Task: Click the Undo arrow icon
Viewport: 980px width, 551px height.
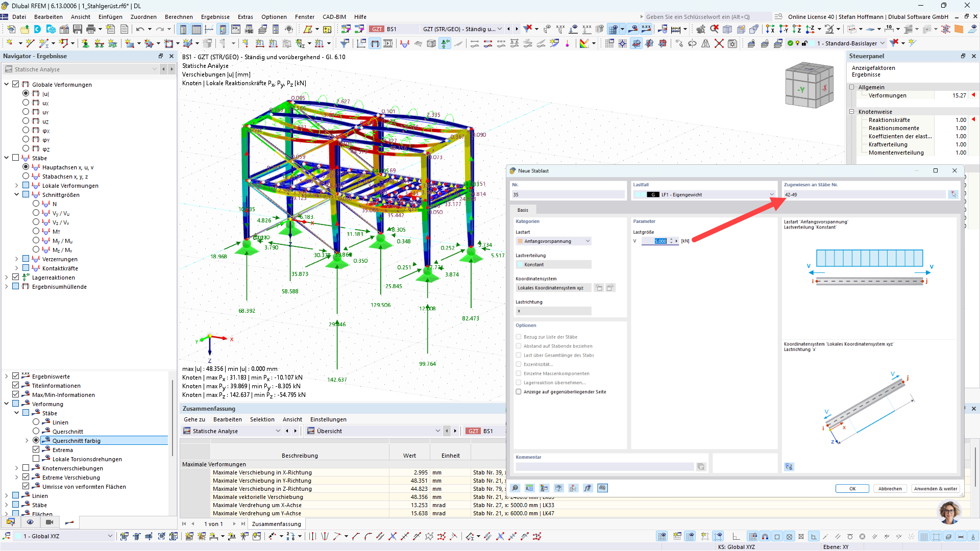Action: pos(140,29)
